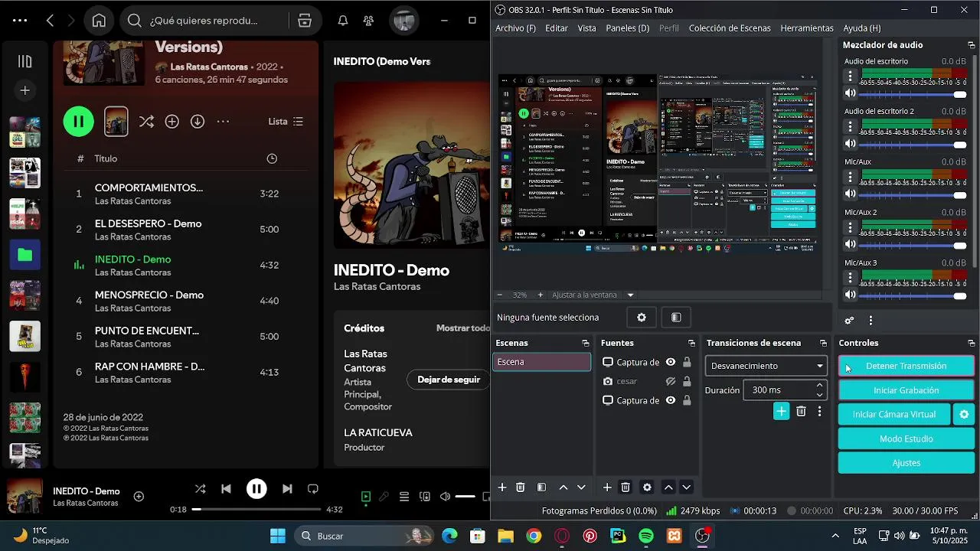Screen dimensions: 980x551
Task: Add album to library with plus circle
Action: (x=171, y=121)
